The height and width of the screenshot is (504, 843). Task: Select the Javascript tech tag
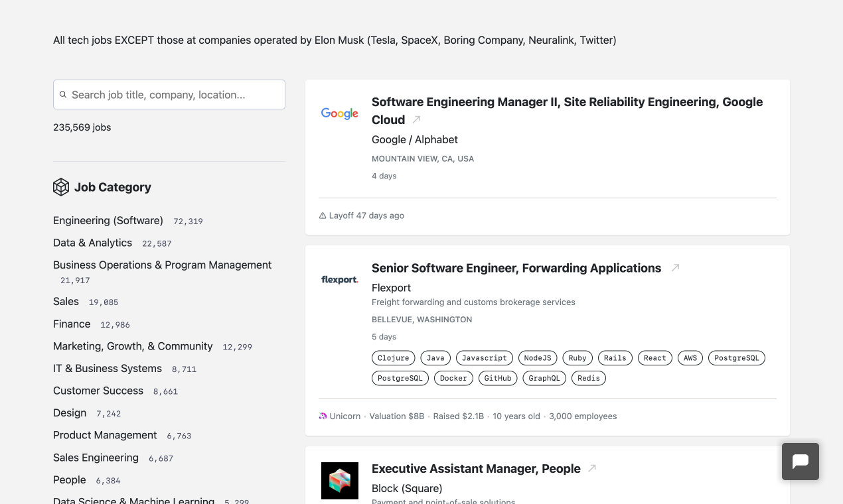tap(485, 358)
